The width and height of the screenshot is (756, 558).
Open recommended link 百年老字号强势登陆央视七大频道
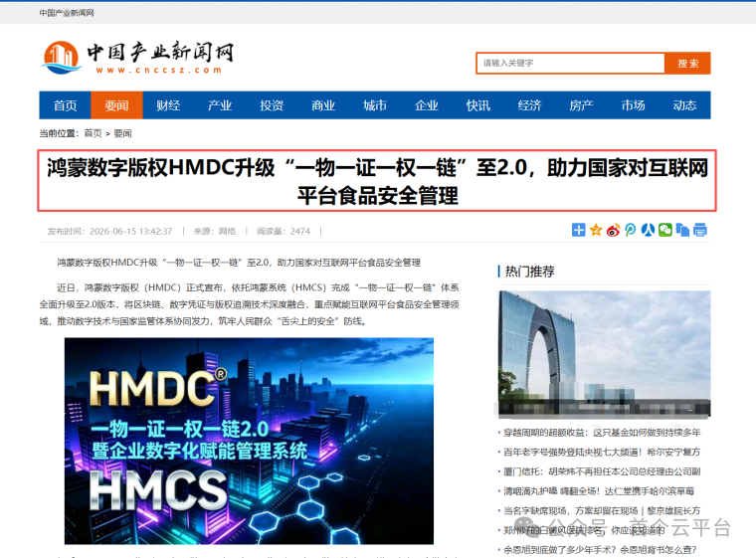602,452
